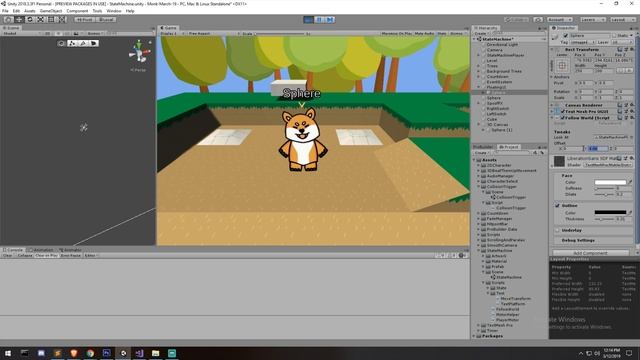Image resolution: width=640 pixels, height=360 pixels.
Task: Toggle Text Mesh Pro UGUI component checkbox
Action: [x=563, y=111]
